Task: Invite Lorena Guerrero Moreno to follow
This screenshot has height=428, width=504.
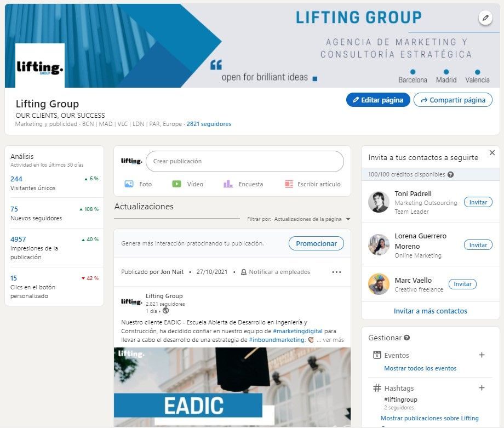Action: 478,245
